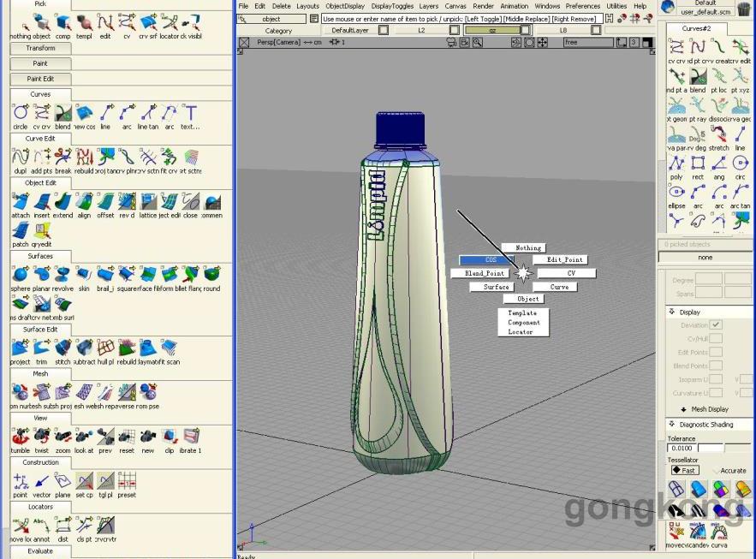Choose the annot locator tool
Image resolution: width=756 pixels, height=559 pixels.
(41, 526)
